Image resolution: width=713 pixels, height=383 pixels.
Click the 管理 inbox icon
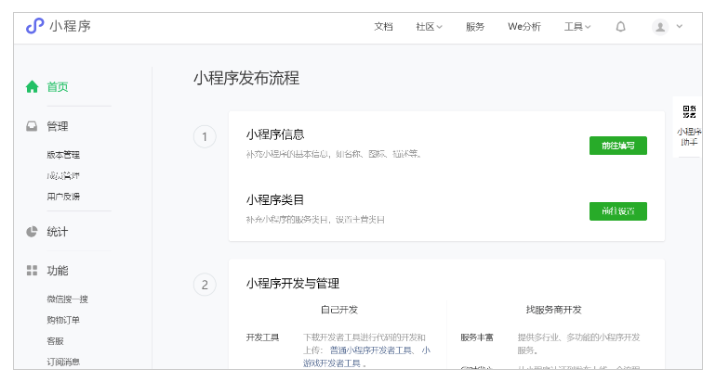32,126
